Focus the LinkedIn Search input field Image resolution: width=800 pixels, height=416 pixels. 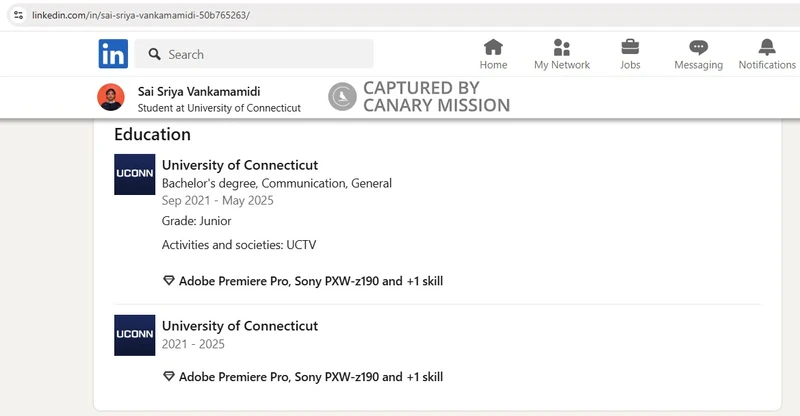coord(254,54)
